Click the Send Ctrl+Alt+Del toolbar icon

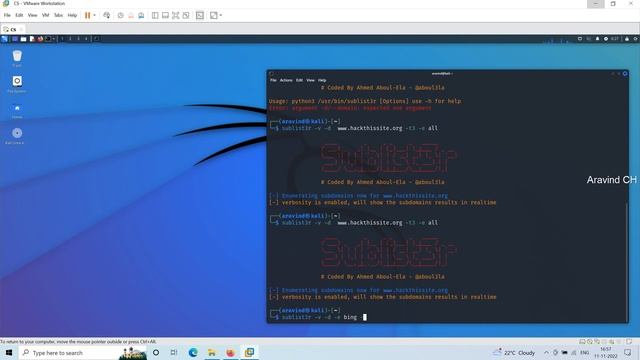107,16
